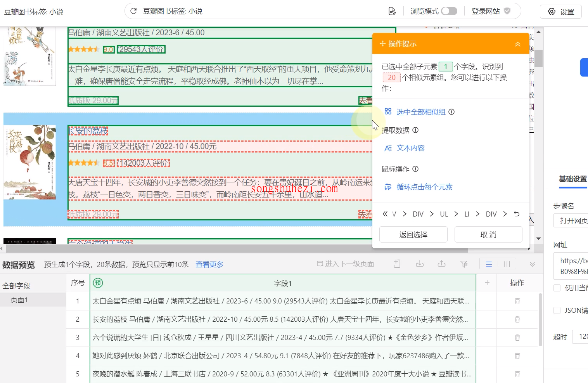
Task: Click the 步骤名 input field
Action: coord(571,220)
